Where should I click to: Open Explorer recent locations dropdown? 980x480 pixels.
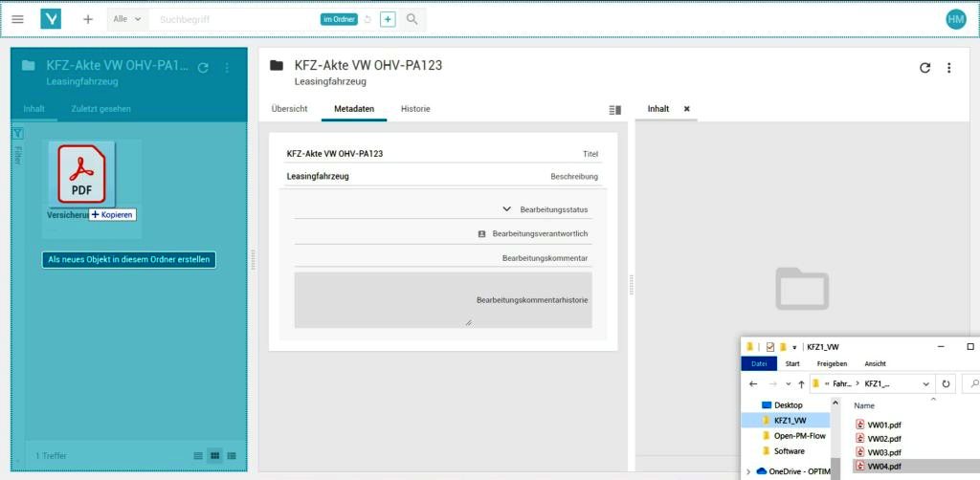789,384
